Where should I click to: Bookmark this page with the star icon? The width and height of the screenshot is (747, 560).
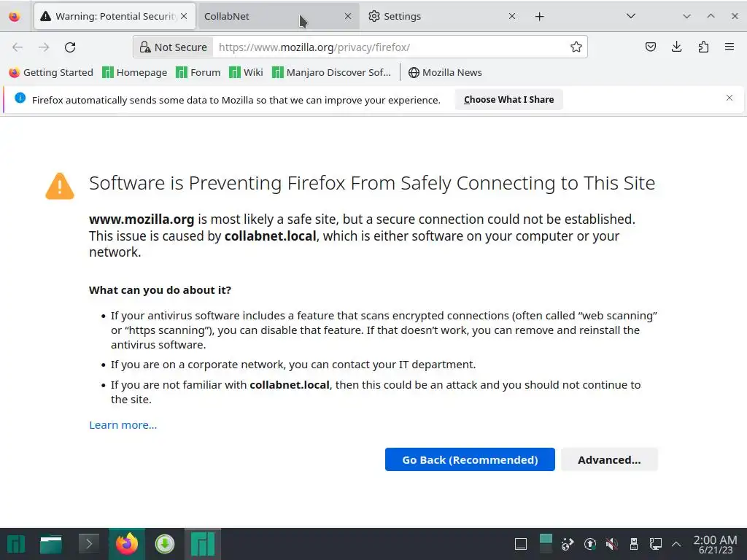click(x=576, y=47)
